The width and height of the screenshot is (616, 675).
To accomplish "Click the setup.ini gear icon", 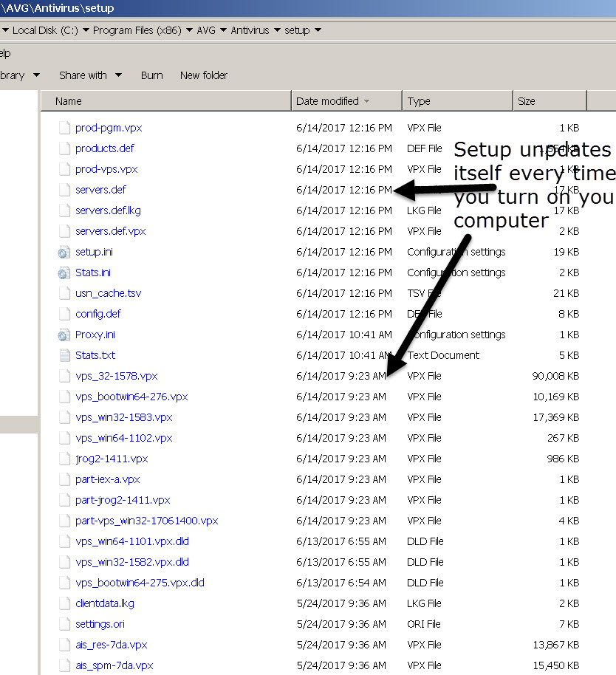I will 64,253.
